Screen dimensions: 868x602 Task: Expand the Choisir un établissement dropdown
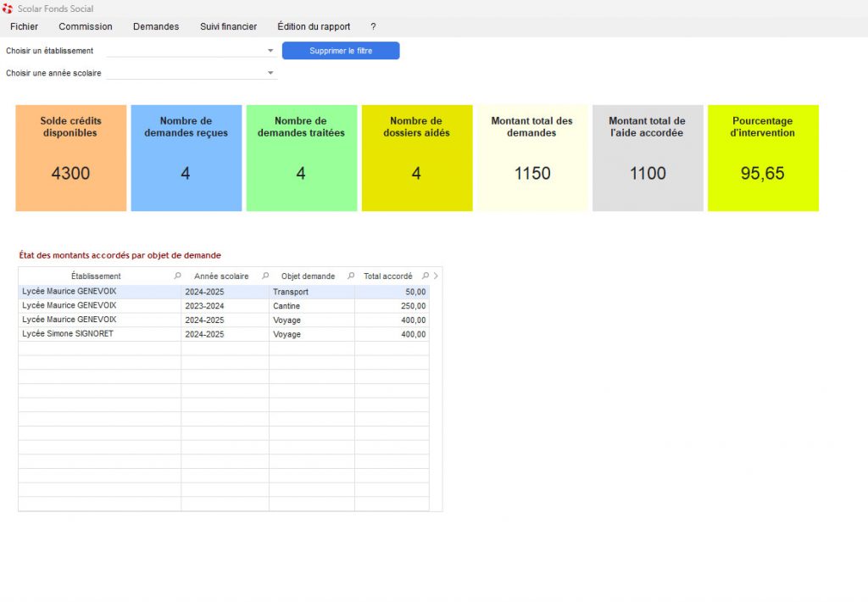270,51
